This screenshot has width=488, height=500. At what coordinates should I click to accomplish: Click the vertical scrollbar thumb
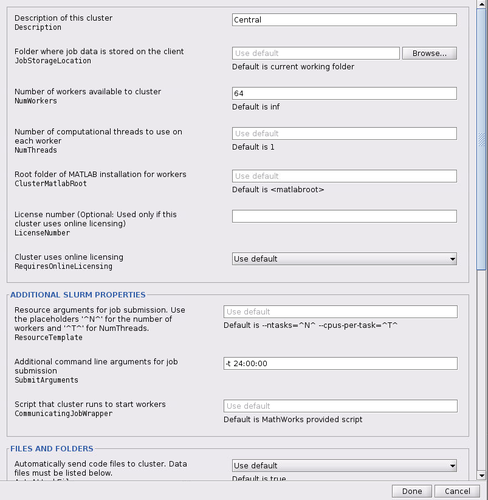[481, 139]
